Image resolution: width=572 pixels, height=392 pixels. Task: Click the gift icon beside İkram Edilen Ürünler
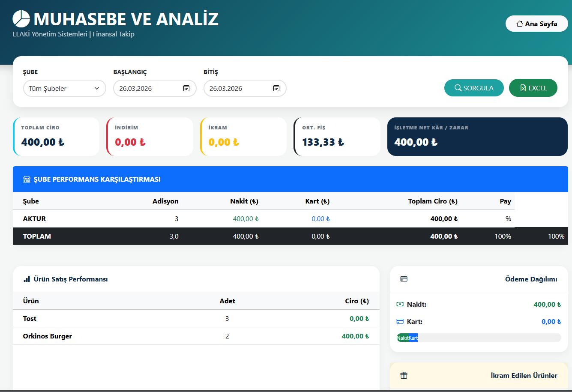(404, 375)
